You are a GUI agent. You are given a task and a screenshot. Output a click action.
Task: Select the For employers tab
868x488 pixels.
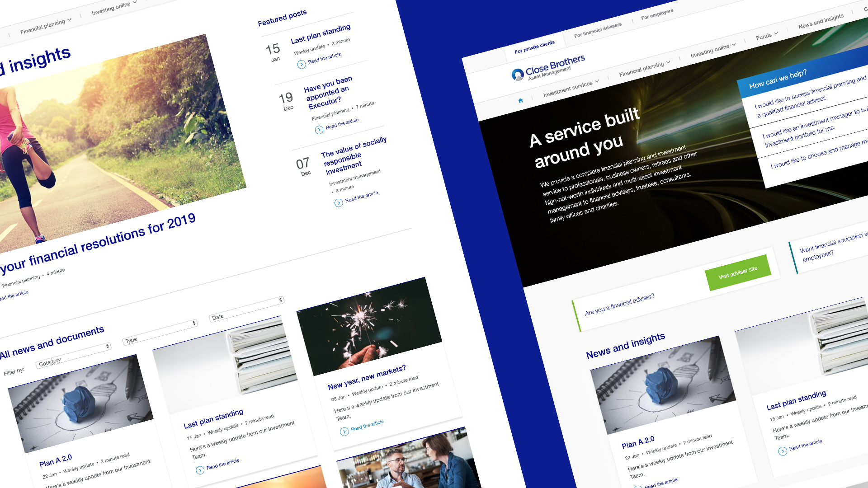click(657, 14)
